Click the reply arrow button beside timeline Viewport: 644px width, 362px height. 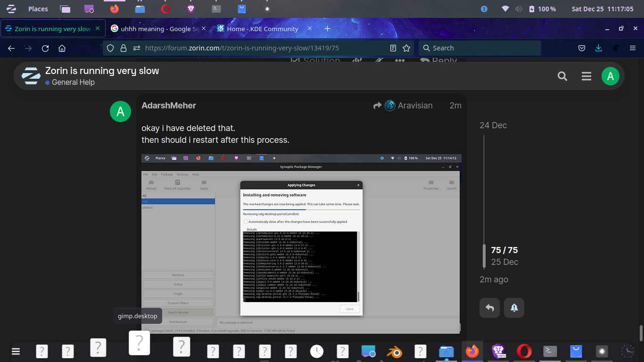(x=489, y=308)
